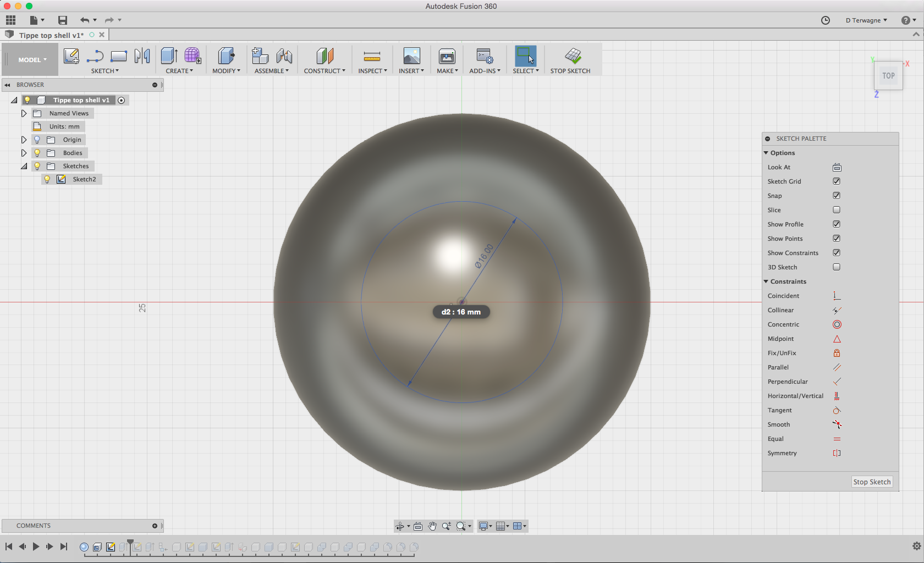Image resolution: width=924 pixels, height=563 pixels.
Task: Click the Joint assemble icon
Action: (284, 56)
